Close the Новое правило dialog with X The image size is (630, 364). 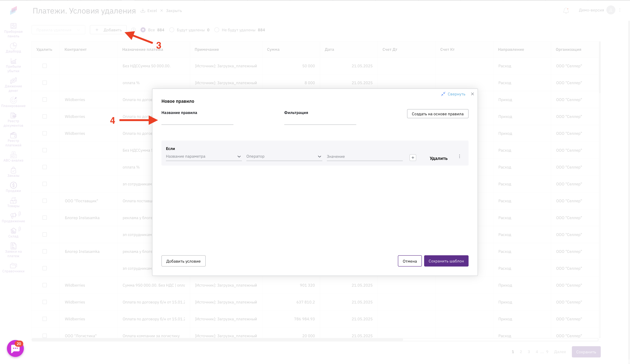(x=472, y=94)
